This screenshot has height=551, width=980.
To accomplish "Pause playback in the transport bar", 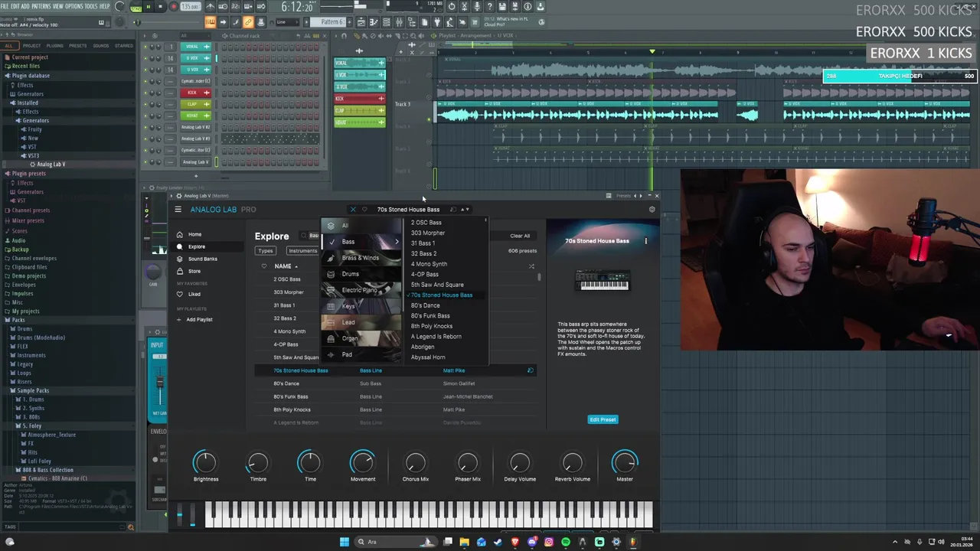I will (x=148, y=7).
